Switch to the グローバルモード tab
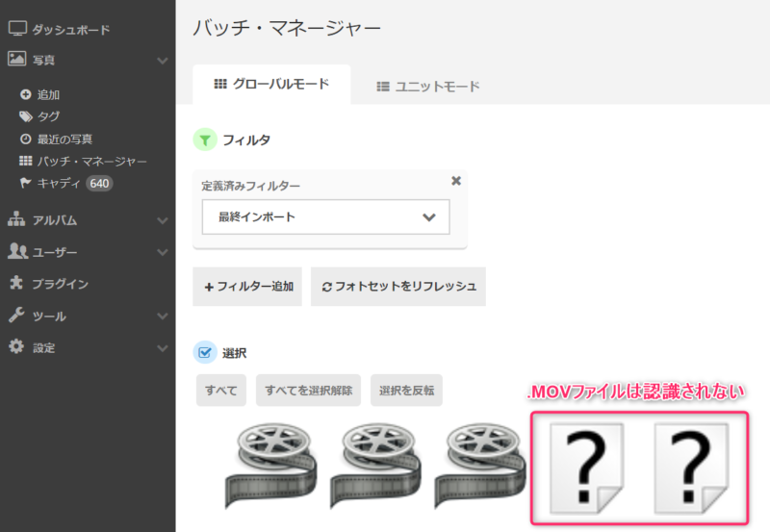Viewport: 770px width, 532px height. 271,85
